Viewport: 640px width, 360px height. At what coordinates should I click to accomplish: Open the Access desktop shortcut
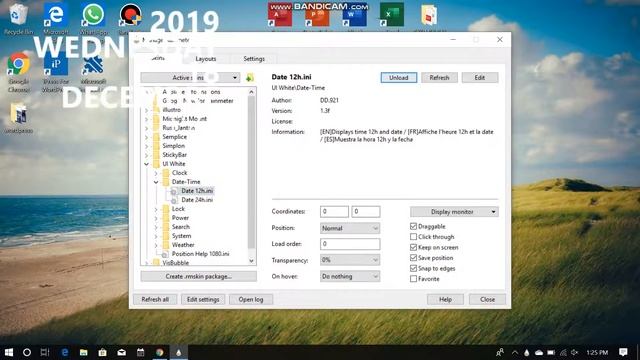(x=280, y=16)
